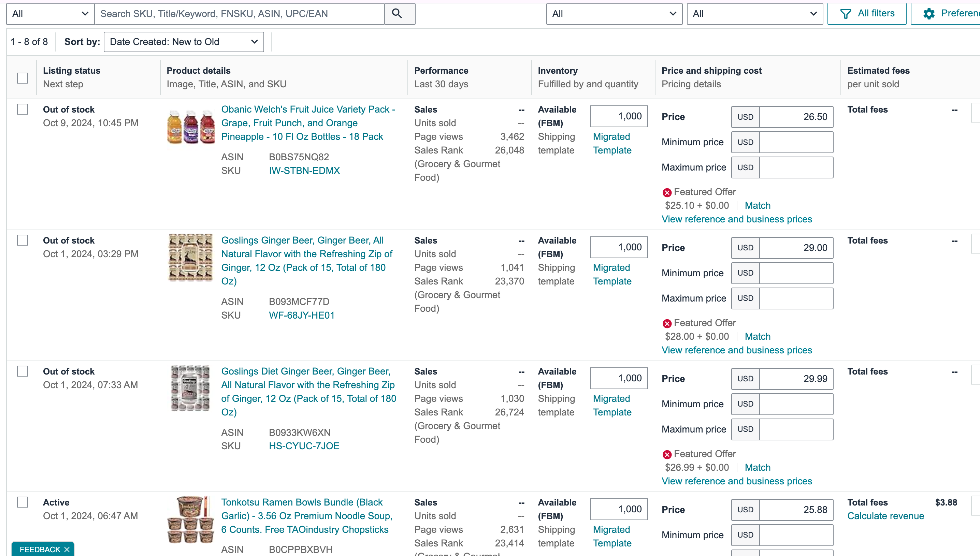Click red X Featured Offer icon for Goslings Ginger Beer $28.00
The height and width of the screenshot is (556, 980).
tap(667, 323)
